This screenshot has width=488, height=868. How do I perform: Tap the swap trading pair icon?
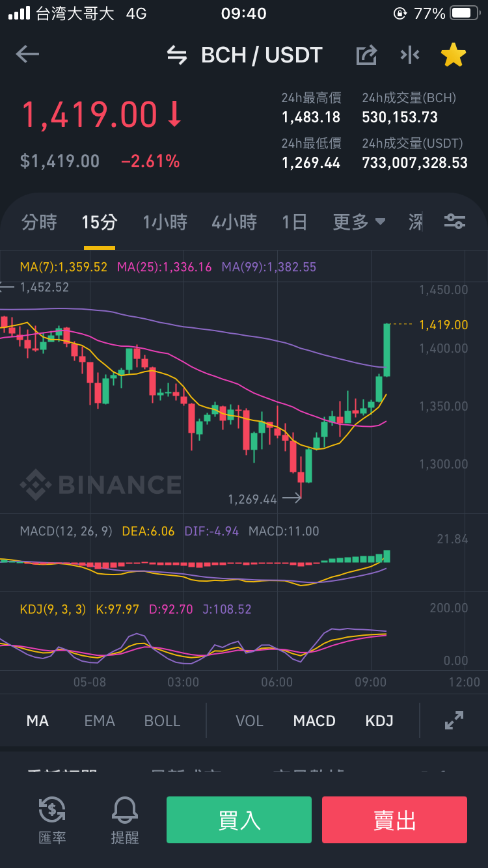[x=177, y=55]
